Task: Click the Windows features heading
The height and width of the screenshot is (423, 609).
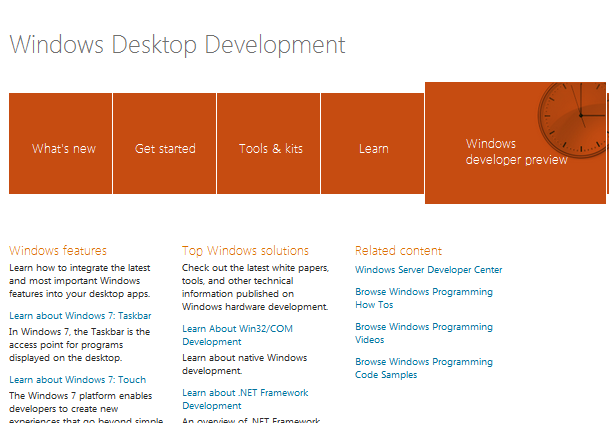Action: pyautogui.click(x=58, y=251)
